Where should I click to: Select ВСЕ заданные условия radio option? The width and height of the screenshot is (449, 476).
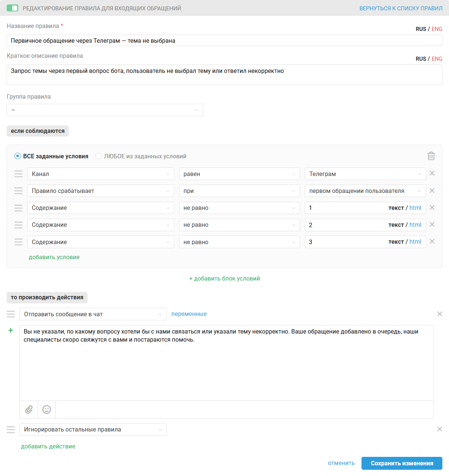click(18, 156)
